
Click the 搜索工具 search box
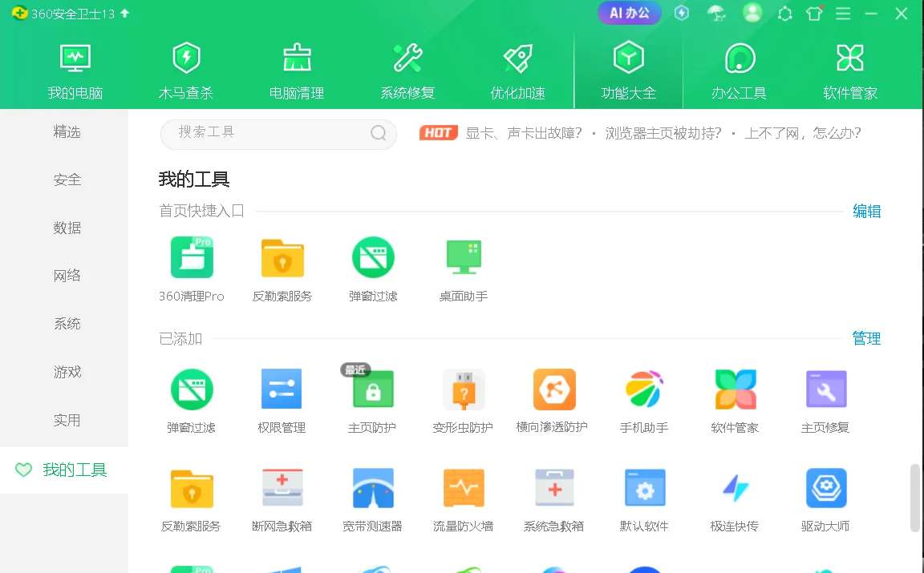[278, 133]
